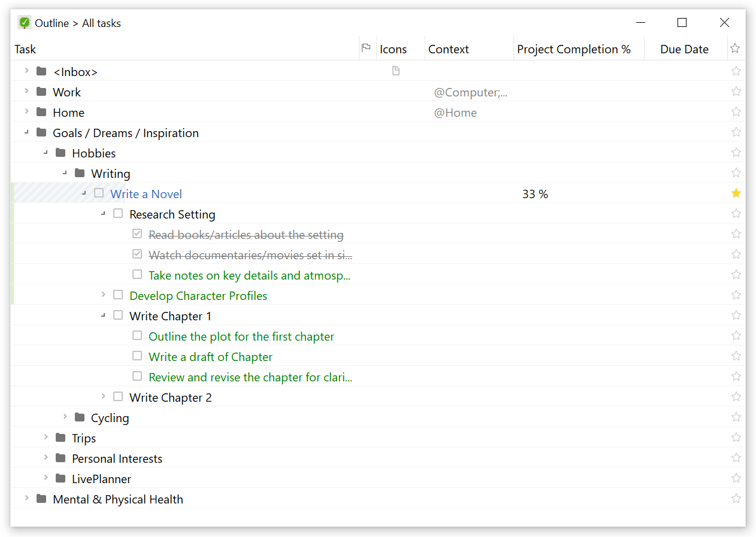Click the Due Date column header
The height and width of the screenshot is (537, 756).
point(684,48)
